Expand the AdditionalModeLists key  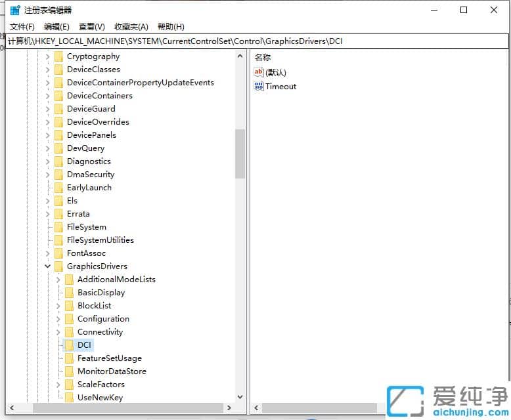[58, 280]
